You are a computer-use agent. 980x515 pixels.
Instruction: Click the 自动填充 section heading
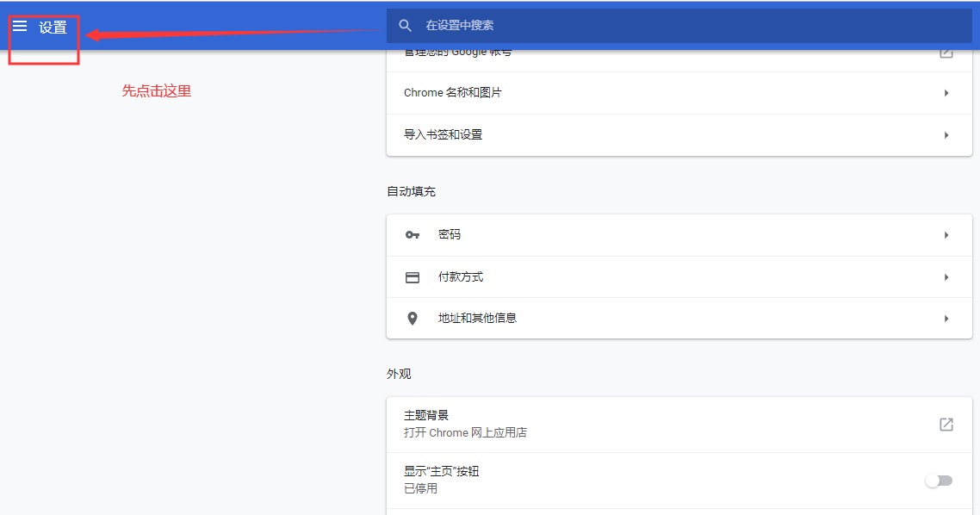(x=411, y=191)
